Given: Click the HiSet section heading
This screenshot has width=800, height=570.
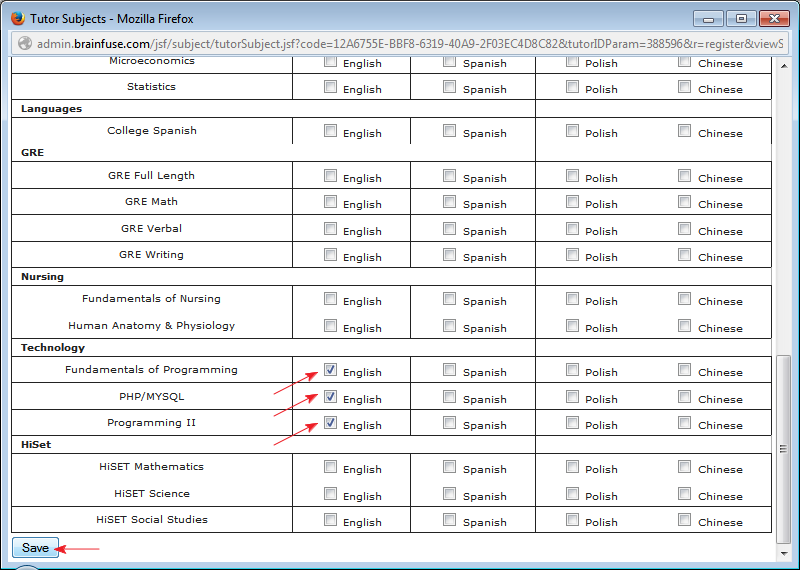Looking at the screenshot, I should [x=36, y=444].
